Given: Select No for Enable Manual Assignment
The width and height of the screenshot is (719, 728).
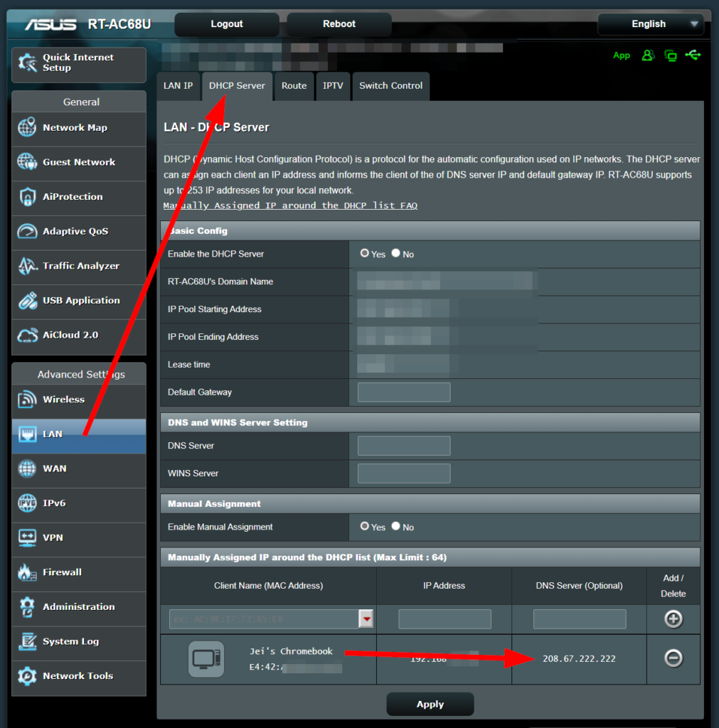Looking at the screenshot, I should point(395,526).
